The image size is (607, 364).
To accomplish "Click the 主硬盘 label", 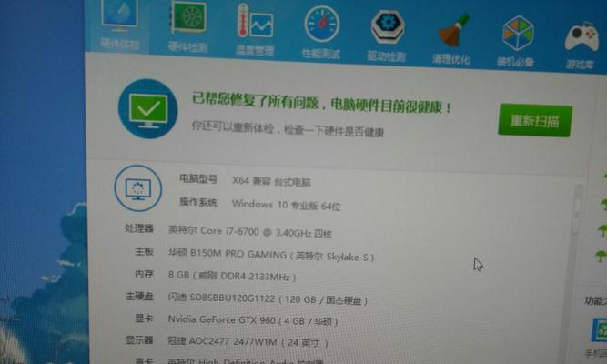I will coord(139,297).
